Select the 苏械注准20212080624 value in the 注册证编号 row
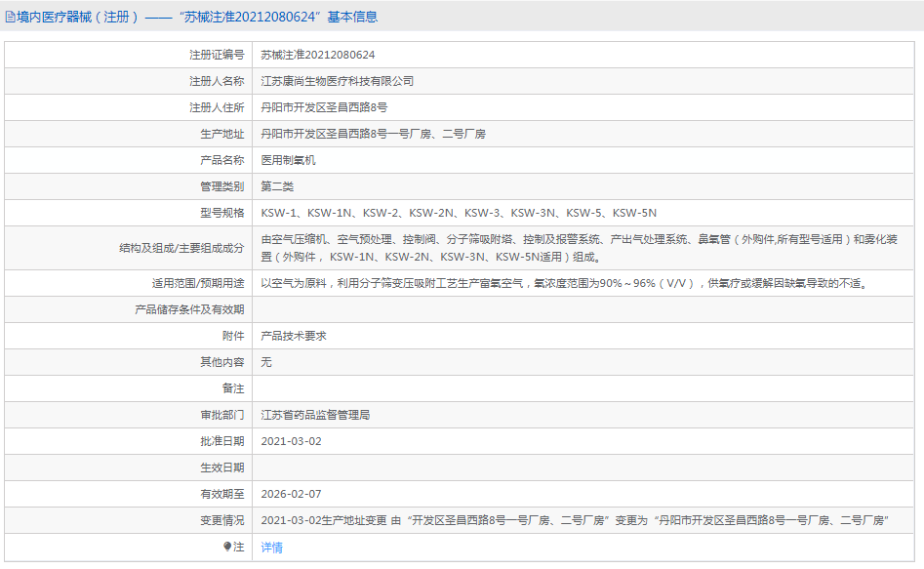 (x=318, y=55)
